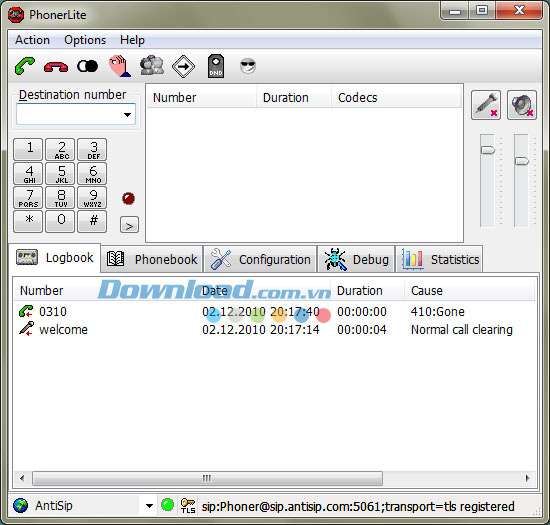This screenshot has height=525, width=550.
Task: Open the Options menu
Action: pos(85,40)
